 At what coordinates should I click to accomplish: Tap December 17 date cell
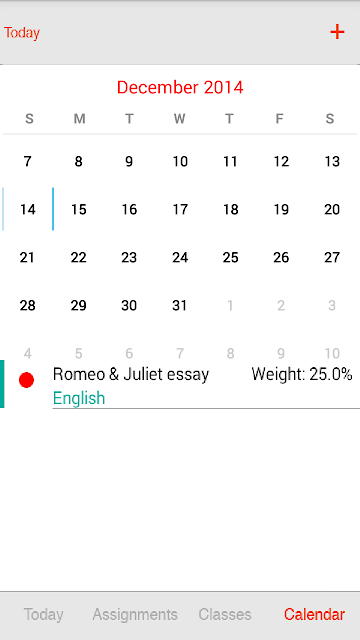tap(180, 209)
